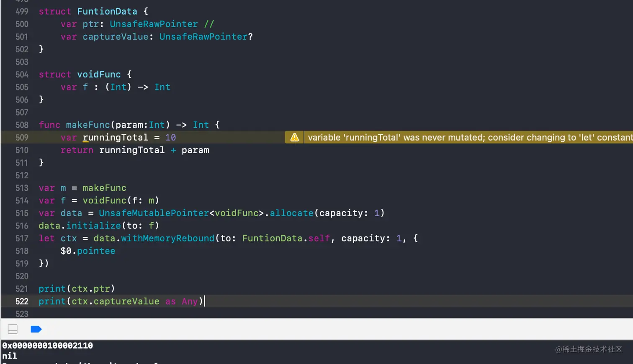Screen dimensions: 633x364
Task: Click line number 517 in the gutter
Action: (22, 238)
